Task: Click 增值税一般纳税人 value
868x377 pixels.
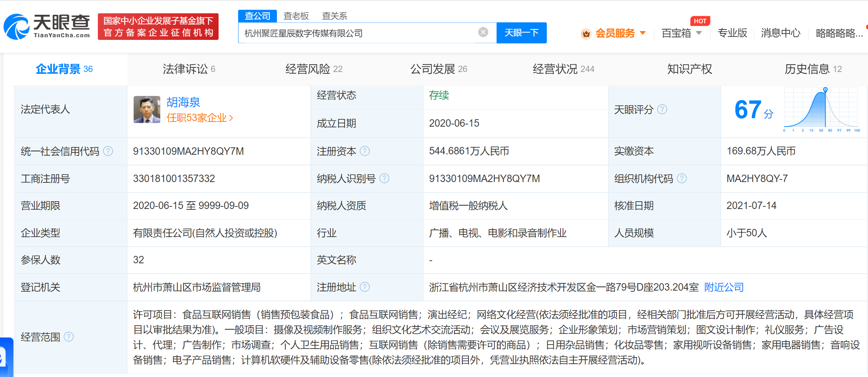Action: tap(468, 205)
